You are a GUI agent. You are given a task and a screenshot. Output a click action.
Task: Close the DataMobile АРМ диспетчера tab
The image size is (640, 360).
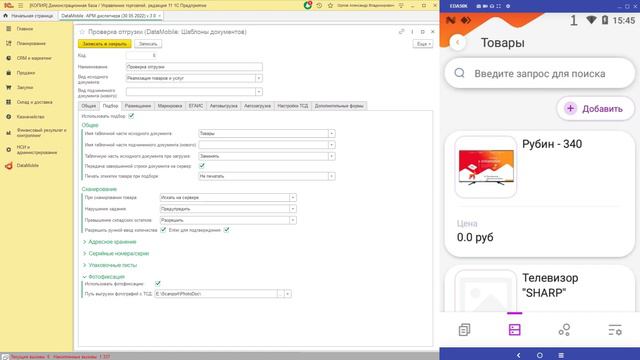(160, 16)
